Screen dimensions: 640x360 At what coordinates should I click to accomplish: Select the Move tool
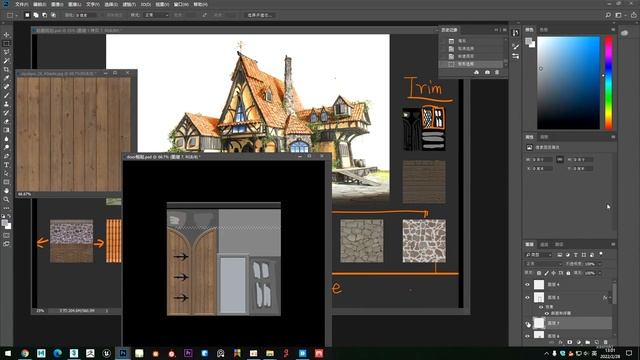7,35
